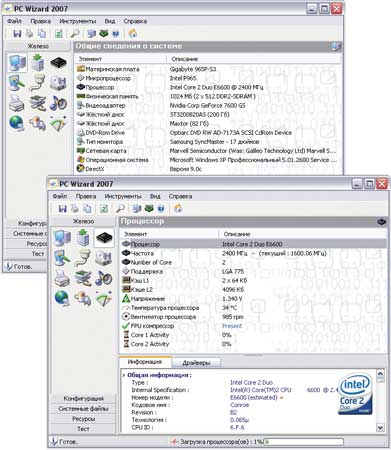Select Mainboard icon in front window sidebar
Image resolution: width=391 pixels, height=450 pixels.
pos(83,238)
